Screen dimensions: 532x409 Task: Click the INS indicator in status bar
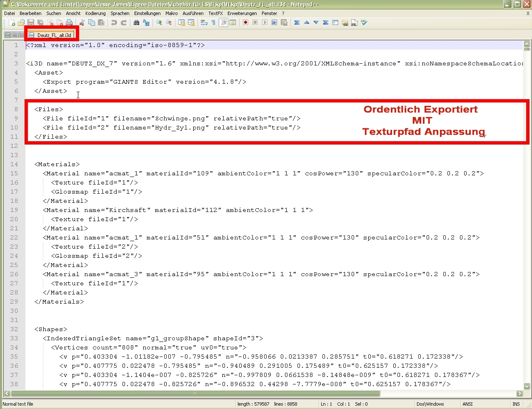point(516,404)
